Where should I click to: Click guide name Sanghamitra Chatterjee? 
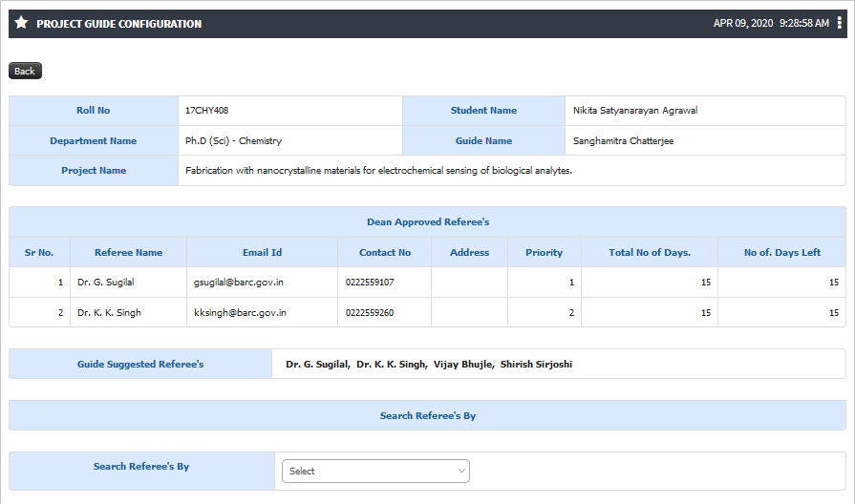pos(623,140)
